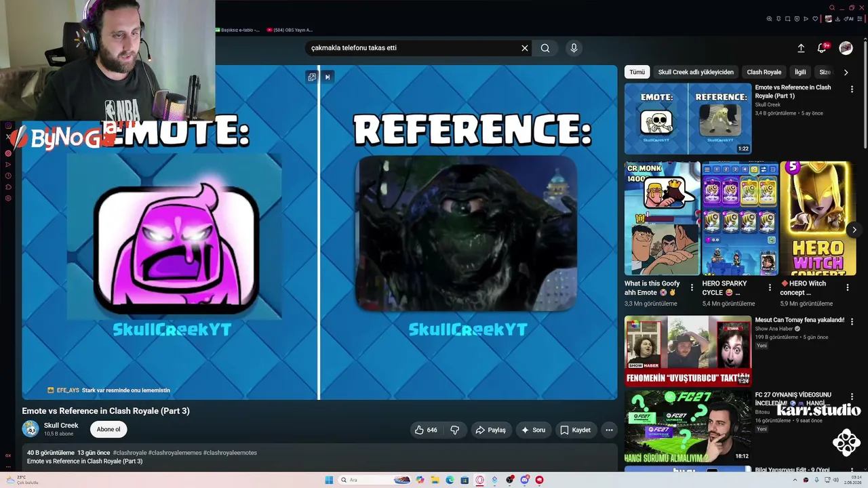Click the '#clashroyalememes' hashtag
The image size is (868, 488).
coord(175,453)
